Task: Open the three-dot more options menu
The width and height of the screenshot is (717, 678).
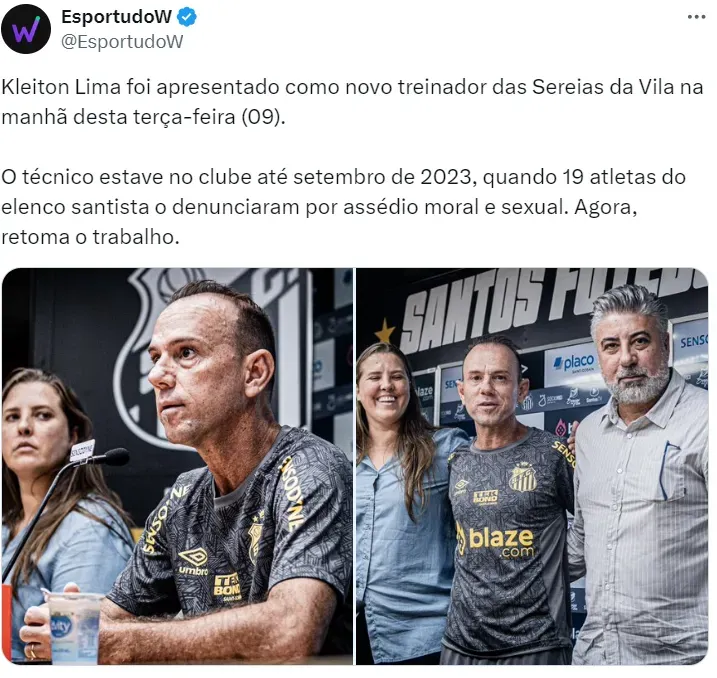Action: tap(696, 17)
